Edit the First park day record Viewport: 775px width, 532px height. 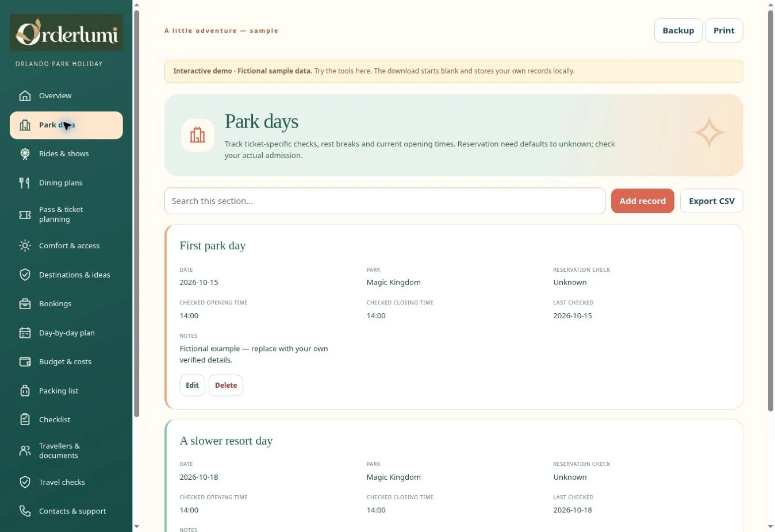tap(192, 385)
